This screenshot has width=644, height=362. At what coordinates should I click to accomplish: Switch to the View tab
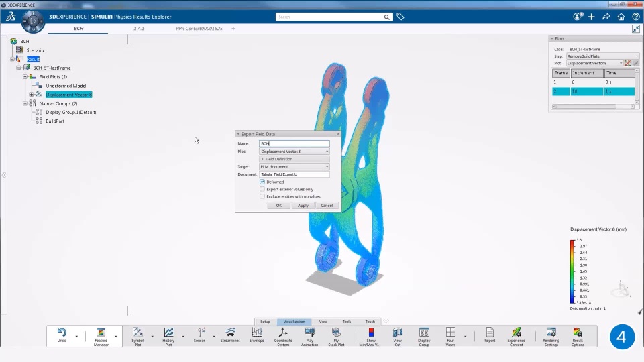click(x=323, y=322)
